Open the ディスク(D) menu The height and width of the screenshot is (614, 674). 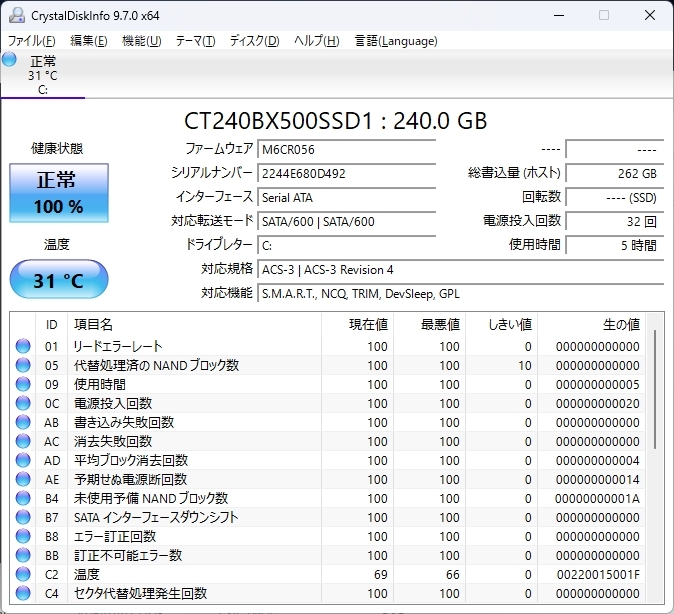pyautogui.click(x=254, y=41)
